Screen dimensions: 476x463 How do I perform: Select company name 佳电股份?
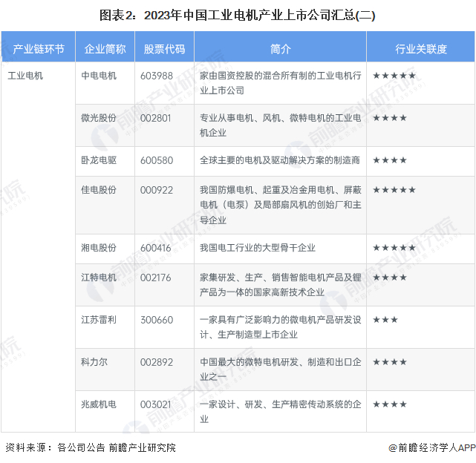tap(99, 190)
